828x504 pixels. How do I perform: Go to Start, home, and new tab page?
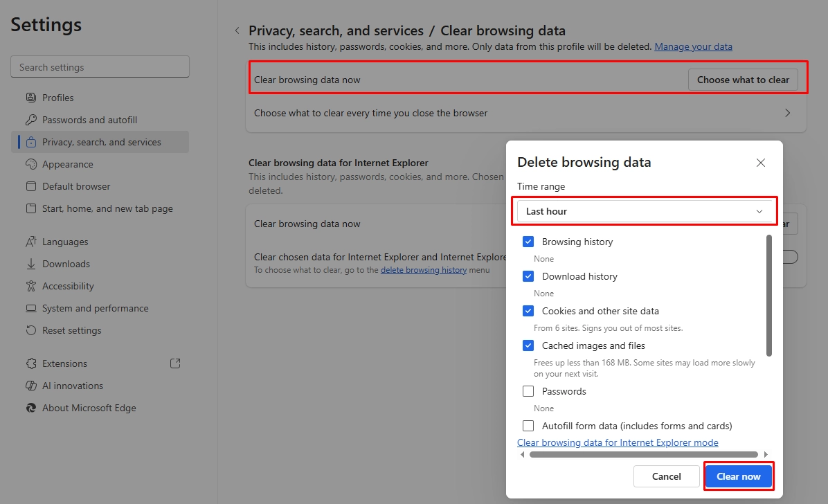pos(107,208)
